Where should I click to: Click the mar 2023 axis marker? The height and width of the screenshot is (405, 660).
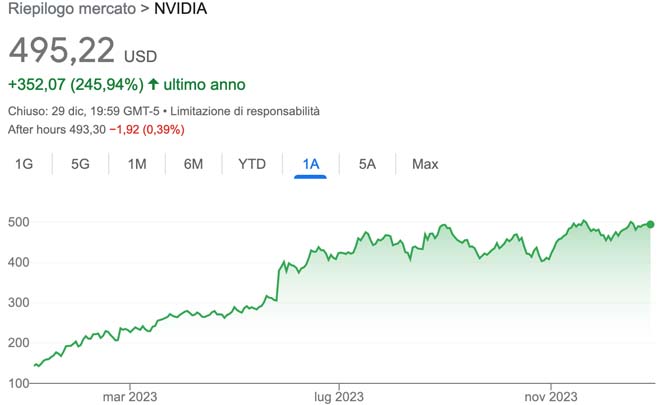(x=129, y=396)
